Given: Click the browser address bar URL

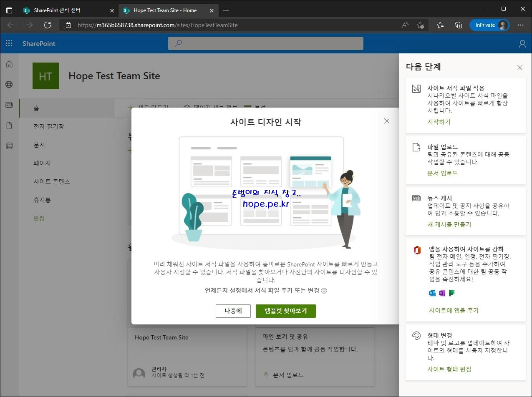Looking at the screenshot, I should coord(158,25).
